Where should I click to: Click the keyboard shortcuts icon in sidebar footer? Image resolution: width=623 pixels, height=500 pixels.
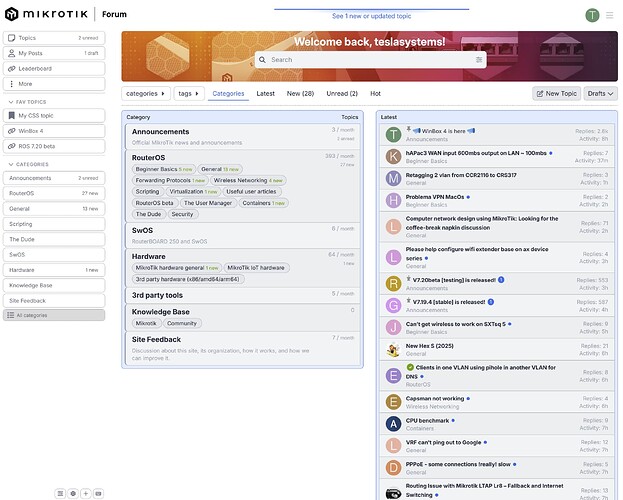click(99, 493)
